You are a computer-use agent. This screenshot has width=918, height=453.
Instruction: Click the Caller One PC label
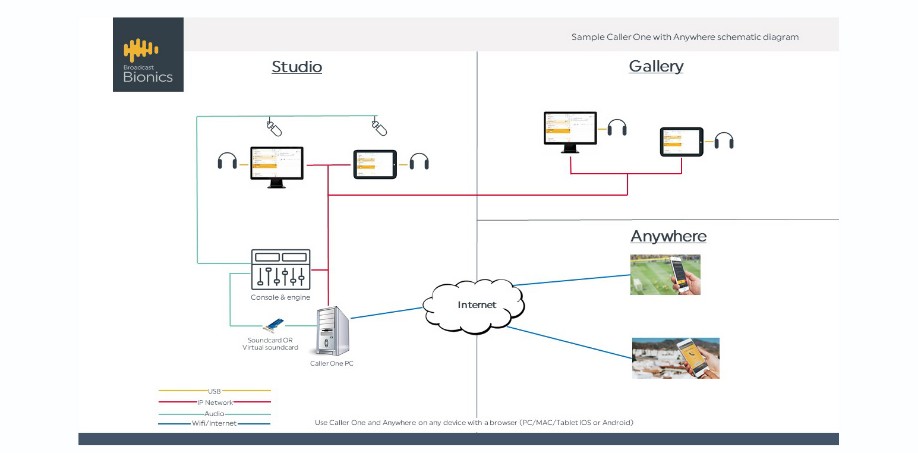pyautogui.click(x=332, y=363)
